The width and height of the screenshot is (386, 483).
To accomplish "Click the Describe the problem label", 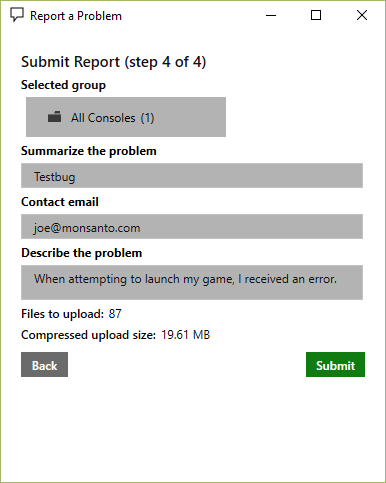I will click(x=82, y=253).
